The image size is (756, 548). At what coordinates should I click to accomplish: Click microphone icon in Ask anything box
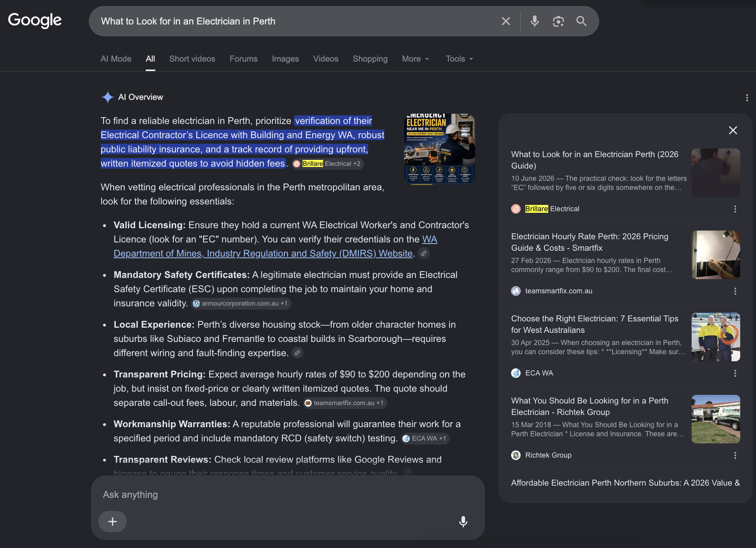pos(463,522)
